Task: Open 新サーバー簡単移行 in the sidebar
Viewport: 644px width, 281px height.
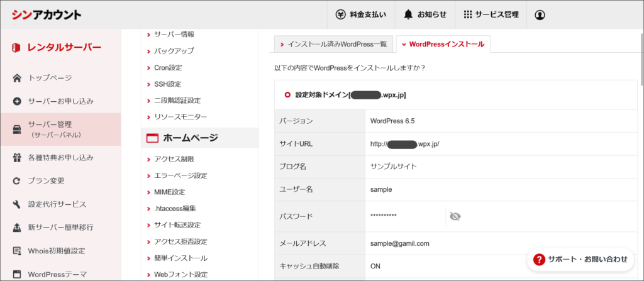Action: tap(60, 227)
